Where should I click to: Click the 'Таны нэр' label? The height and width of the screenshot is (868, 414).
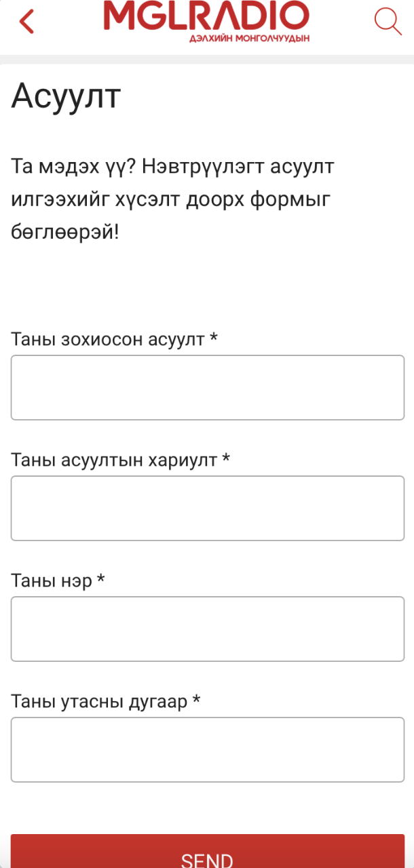pyautogui.click(x=52, y=580)
